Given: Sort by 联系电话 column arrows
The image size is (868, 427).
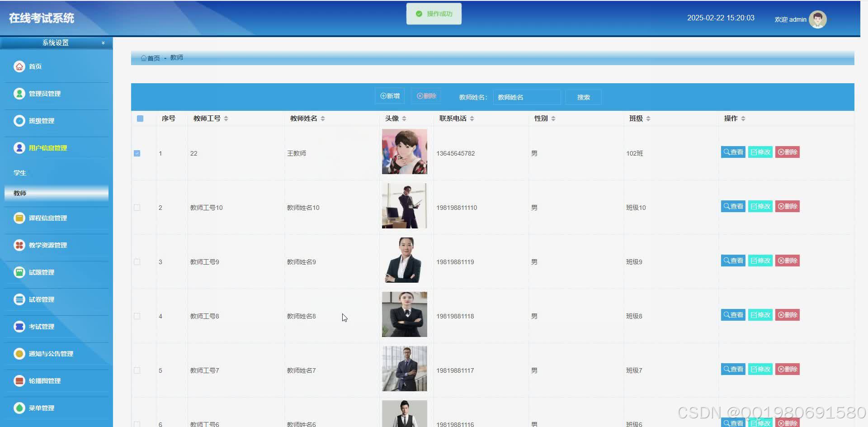Looking at the screenshot, I should (x=472, y=119).
